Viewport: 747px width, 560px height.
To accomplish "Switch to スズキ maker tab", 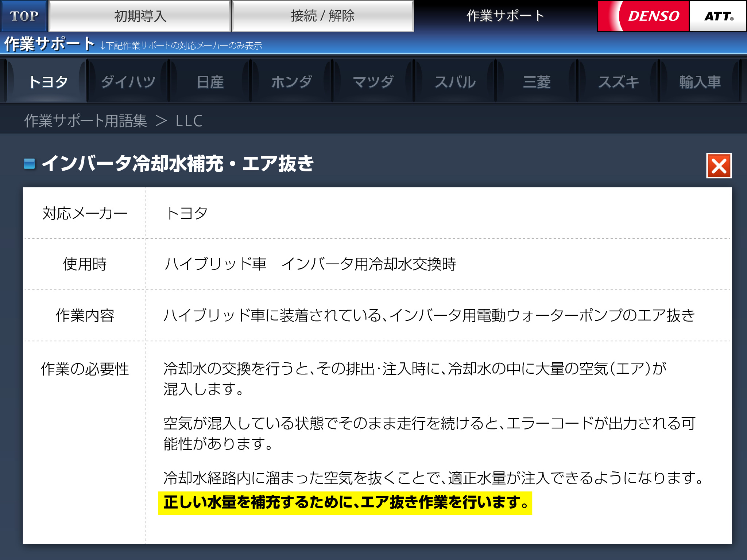I will point(618,82).
